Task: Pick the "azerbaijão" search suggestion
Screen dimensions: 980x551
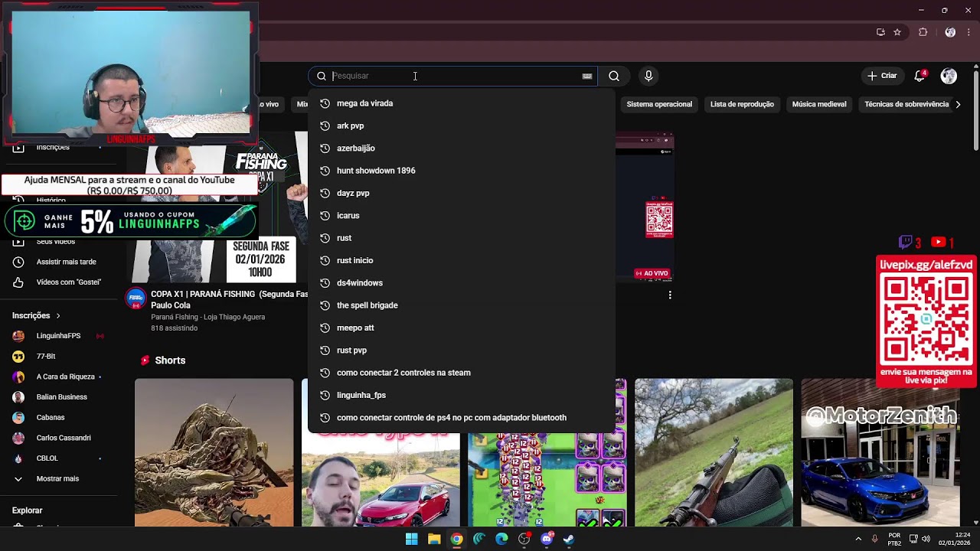Action: 462,148
